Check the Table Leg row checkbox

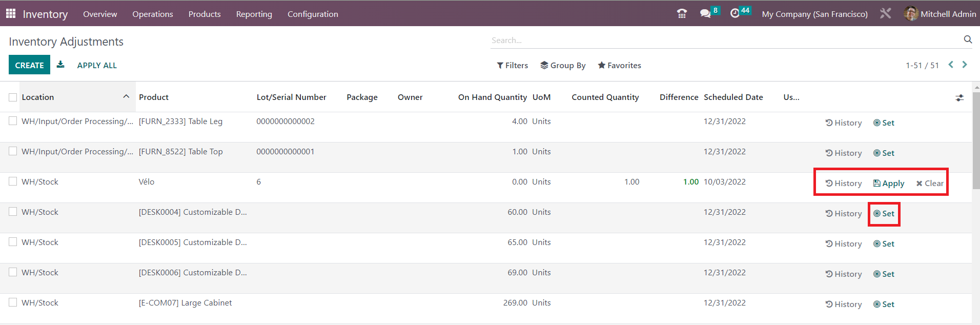point(13,121)
